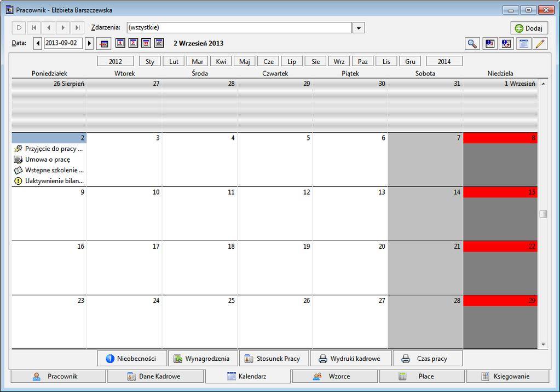Jump to year 2014

point(444,61)
